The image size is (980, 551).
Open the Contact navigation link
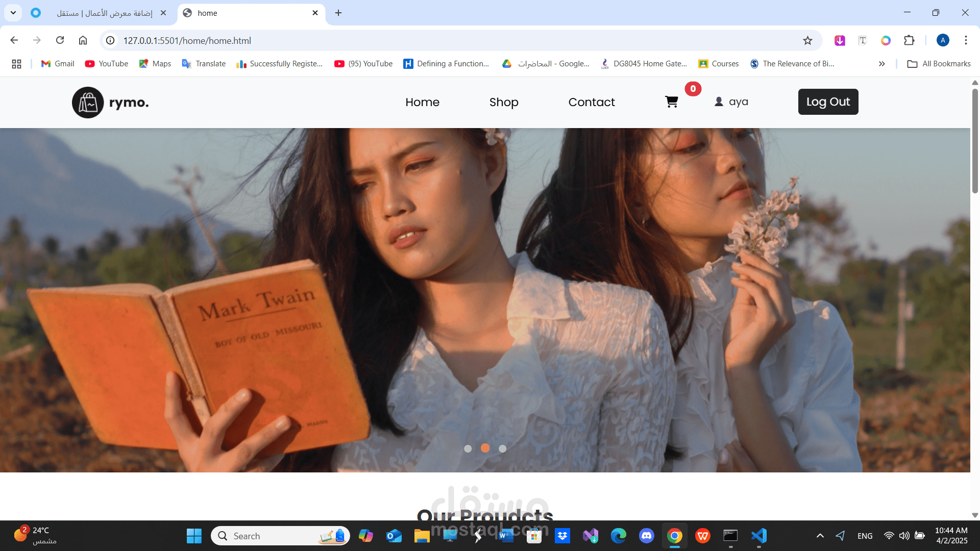pos(591,102)
